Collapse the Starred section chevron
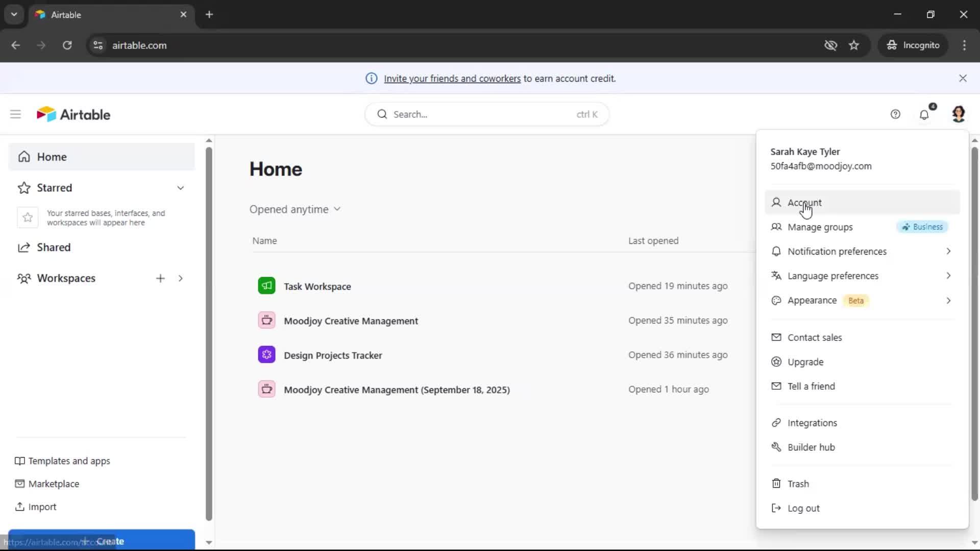The height and width of the screenshot is (551, 980). pos(181,188)
